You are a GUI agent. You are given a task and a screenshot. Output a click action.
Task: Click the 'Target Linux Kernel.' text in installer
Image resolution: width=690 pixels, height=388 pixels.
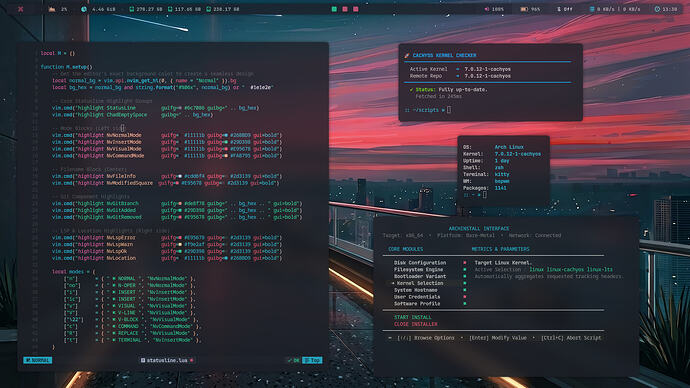tap(503, 263)
